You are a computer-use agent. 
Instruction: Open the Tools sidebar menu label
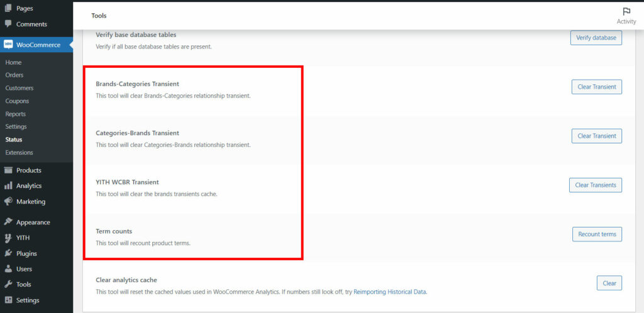click(x=24, y=285)
